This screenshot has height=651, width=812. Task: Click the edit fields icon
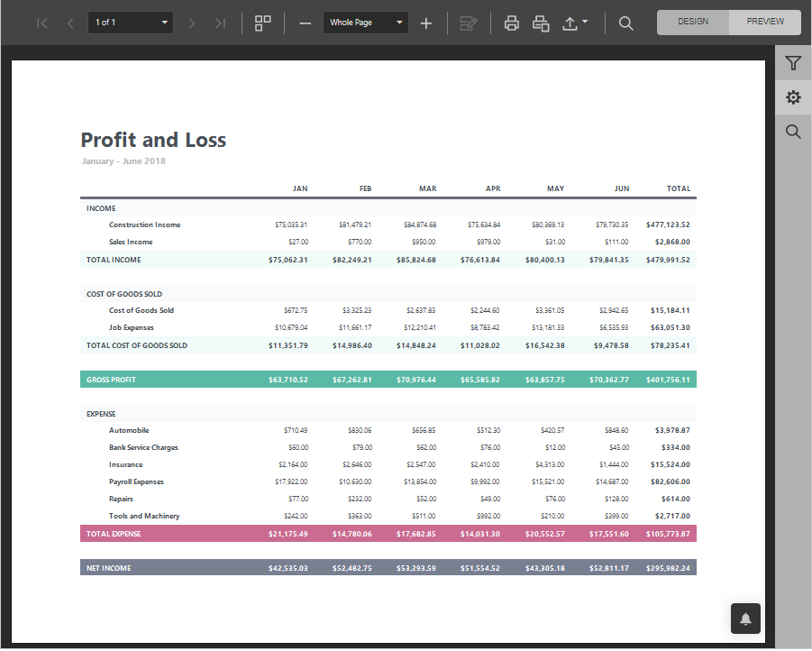[469, 23]
